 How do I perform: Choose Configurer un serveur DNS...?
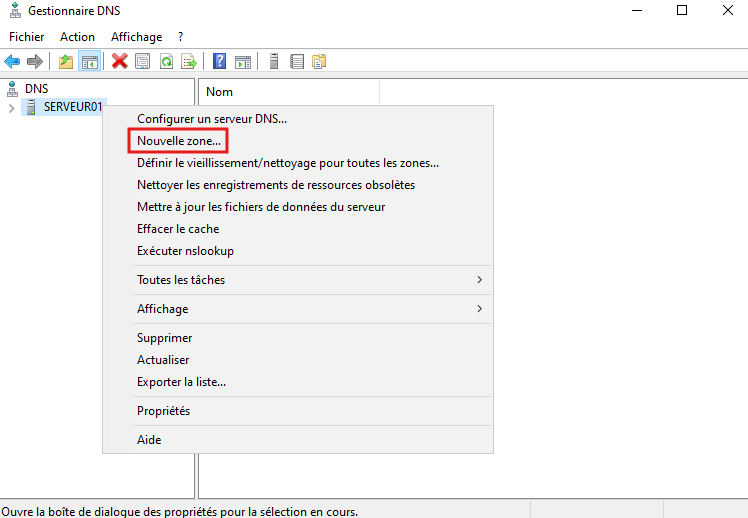pos(212,119)
